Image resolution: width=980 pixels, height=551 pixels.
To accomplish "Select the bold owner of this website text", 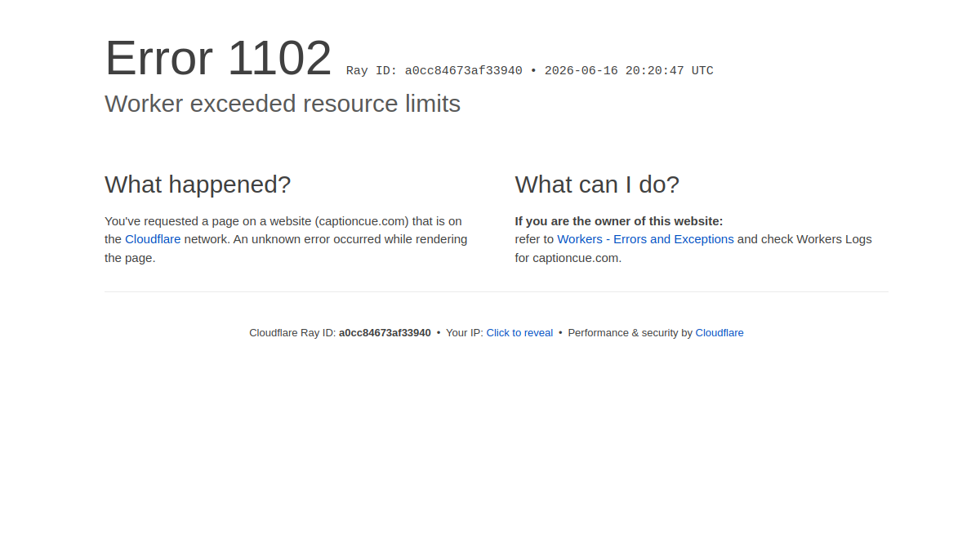I will [x=619, y=221].
